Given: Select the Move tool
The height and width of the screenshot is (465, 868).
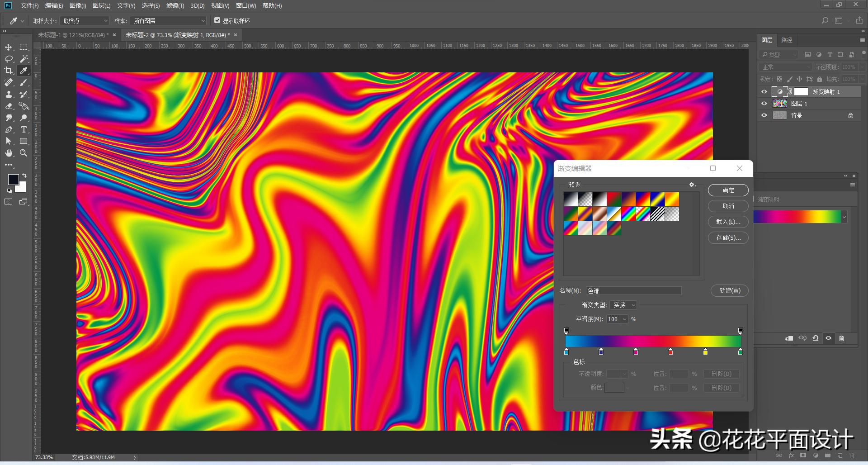Looking at the screenshot, I should (9, 47).
